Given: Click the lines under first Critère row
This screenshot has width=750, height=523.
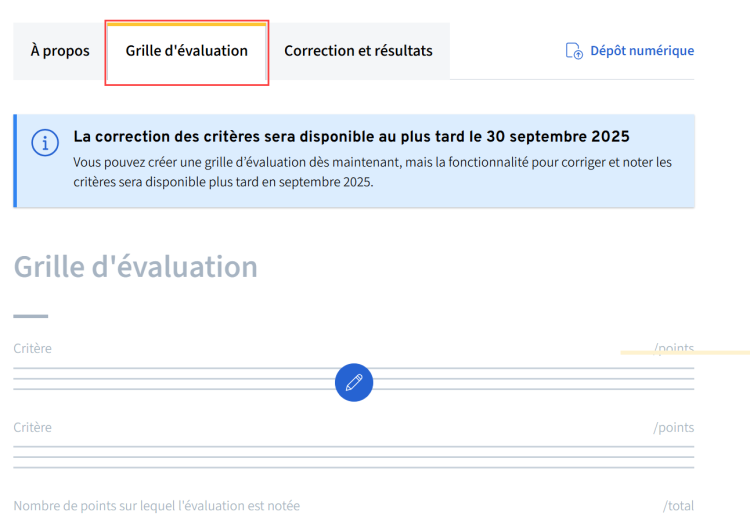Looking at the screenshot, I should pos(354,378).
